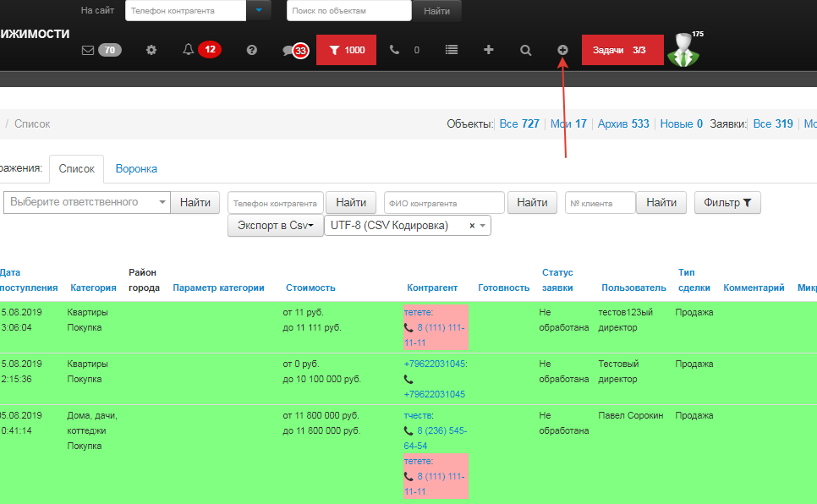Sort by Дата поступления column
The image size is (817, 504).
click(x=29, y=280)
